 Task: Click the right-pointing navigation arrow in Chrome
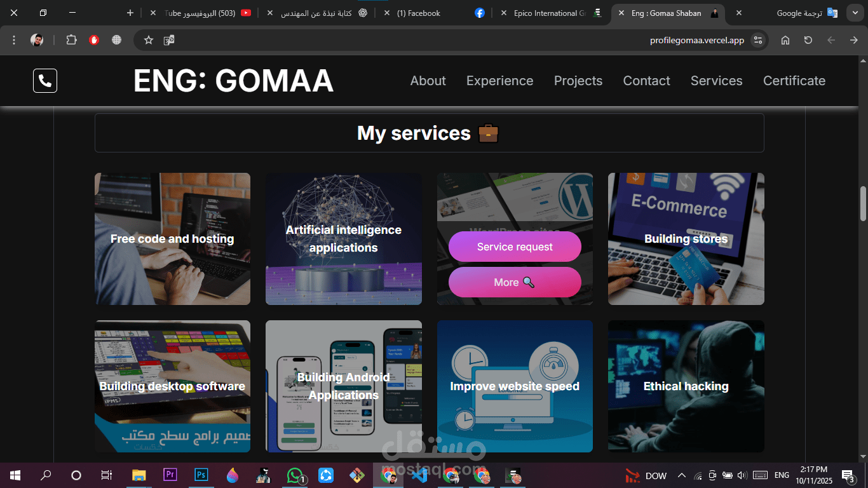point(854,40)
